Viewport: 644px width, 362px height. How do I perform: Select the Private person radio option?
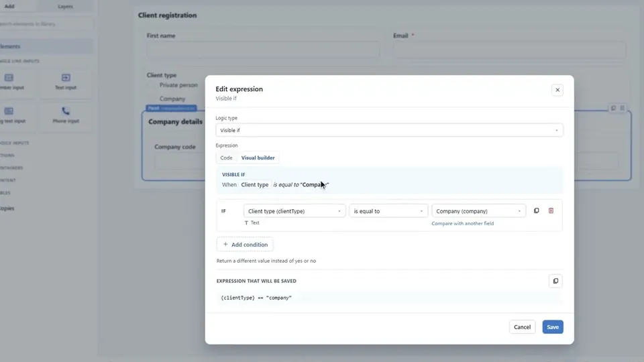pos(151,85)
